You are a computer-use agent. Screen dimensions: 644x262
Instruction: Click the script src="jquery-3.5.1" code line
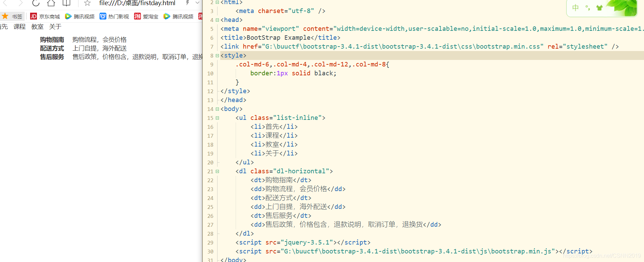(303, 242)
